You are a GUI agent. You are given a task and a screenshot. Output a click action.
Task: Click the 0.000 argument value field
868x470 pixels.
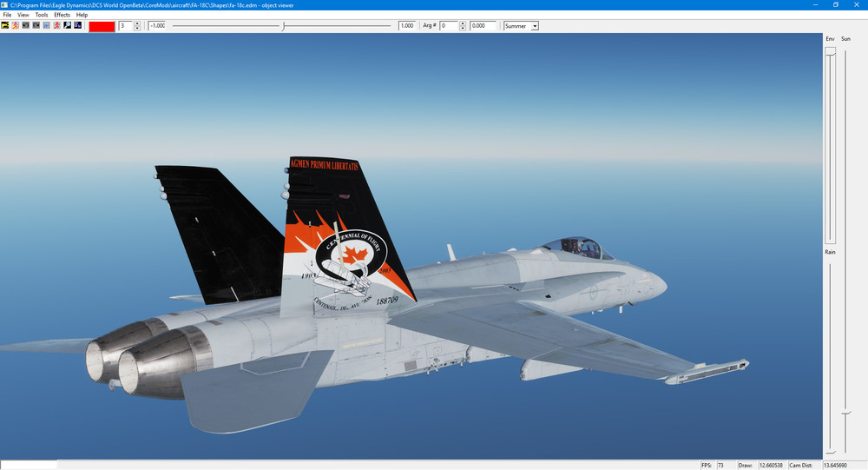click(483, 25)
